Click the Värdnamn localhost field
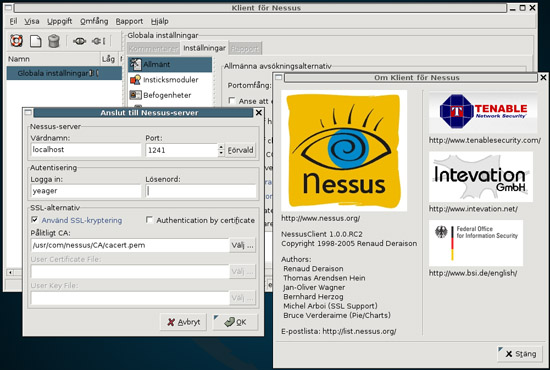The height and width of the screenshot is (370, 550). [x=86, y=150]
